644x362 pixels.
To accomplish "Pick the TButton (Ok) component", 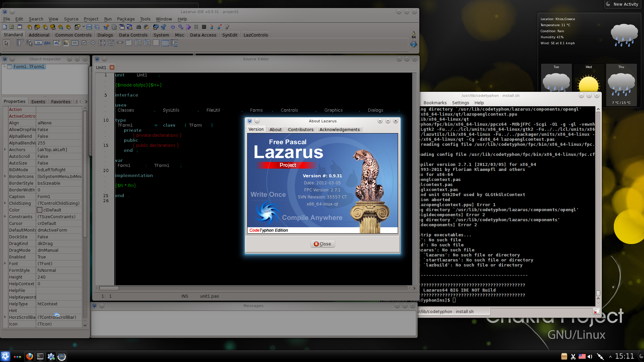I will point(39,43).
